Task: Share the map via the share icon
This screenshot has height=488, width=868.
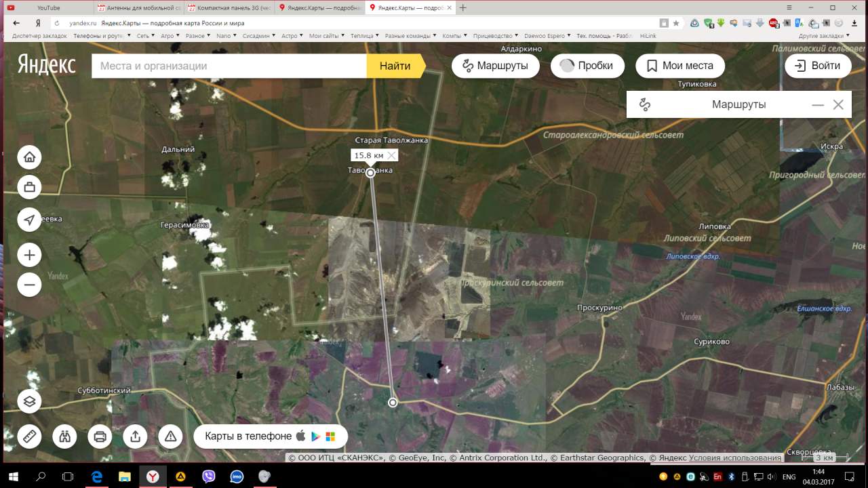Action: coord(135,436)
